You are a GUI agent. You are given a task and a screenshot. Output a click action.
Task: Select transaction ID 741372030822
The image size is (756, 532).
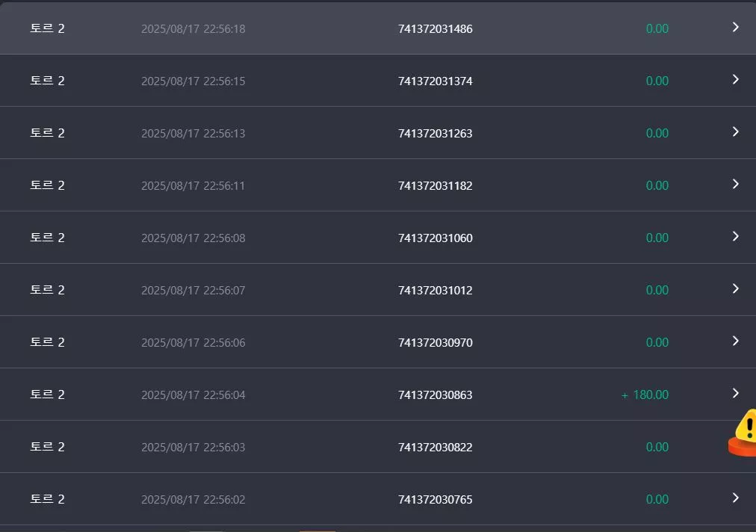coord(435,447)
